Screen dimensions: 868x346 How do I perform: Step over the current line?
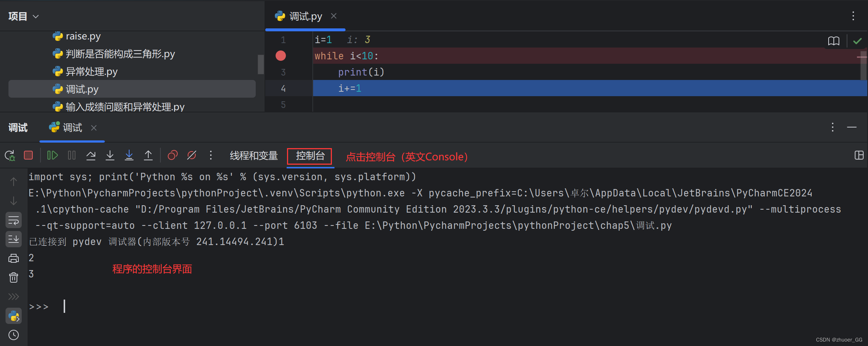tap(91, 155)
